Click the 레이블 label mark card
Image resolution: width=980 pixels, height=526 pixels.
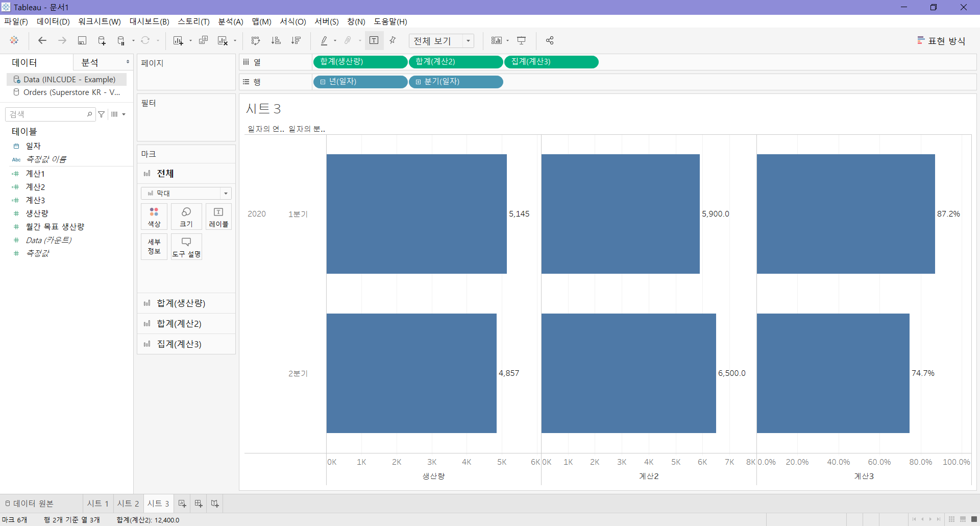coord(218,217)
